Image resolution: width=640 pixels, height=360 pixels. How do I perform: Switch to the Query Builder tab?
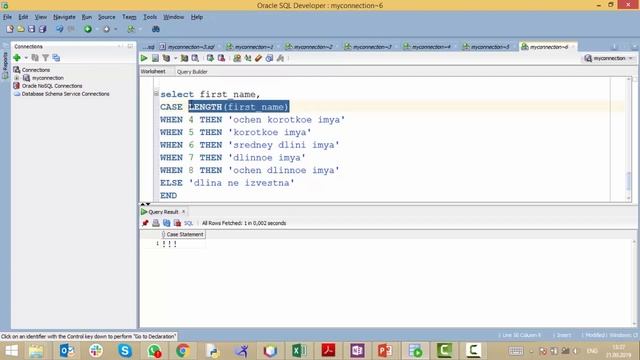click(192, 71)
